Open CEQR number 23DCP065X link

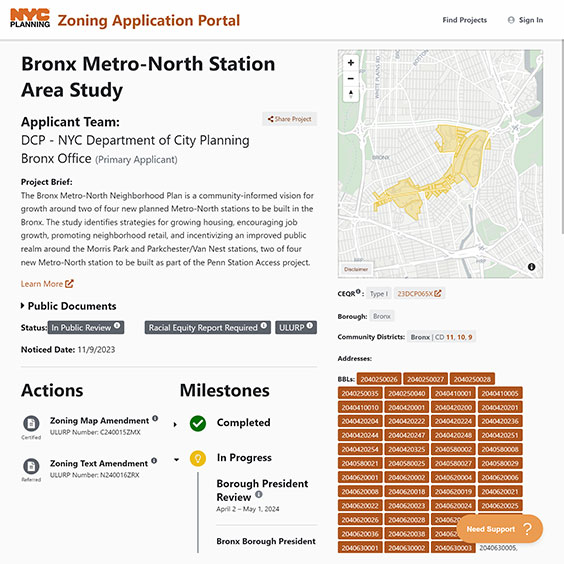click(x=419, y=294)
